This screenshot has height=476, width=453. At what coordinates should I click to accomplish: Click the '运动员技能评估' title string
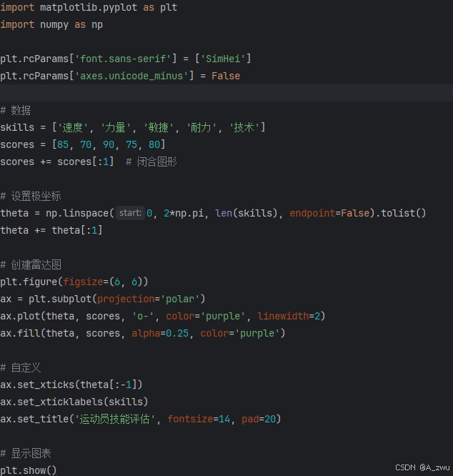(x=115, y=420)
